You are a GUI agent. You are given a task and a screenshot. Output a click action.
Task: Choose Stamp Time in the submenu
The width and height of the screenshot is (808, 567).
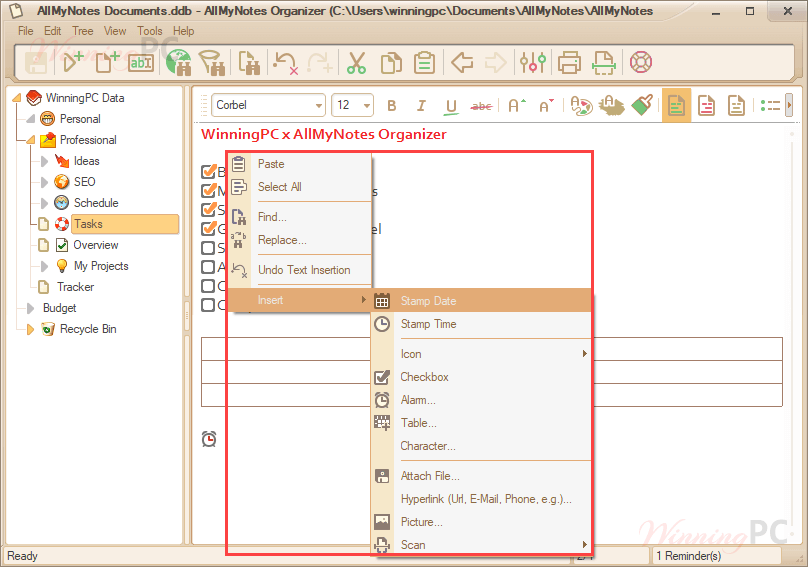481,324
